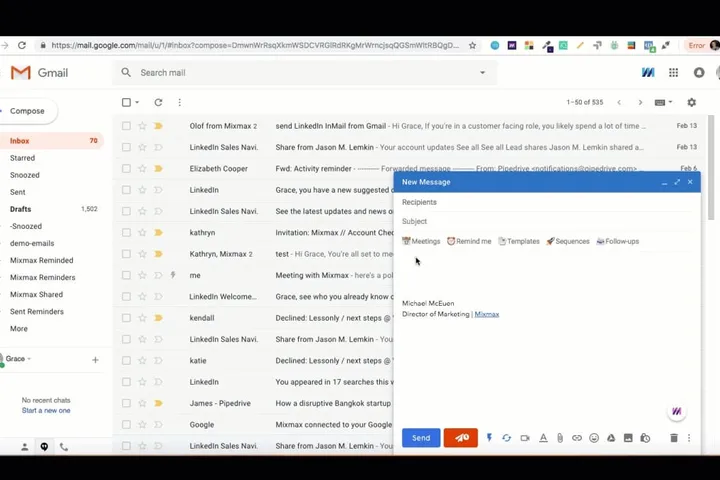This screenshot has width=720, height=480.
Task: Open Mixmax Meetings in compose window
Action: pos(421,241)
